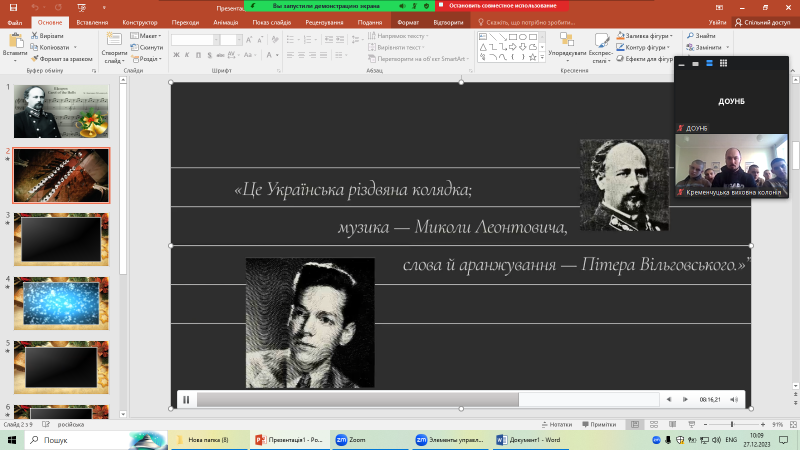Reset the slide with Скинути
The width and height of the screenshot is (800, 450).
point(146,47)
